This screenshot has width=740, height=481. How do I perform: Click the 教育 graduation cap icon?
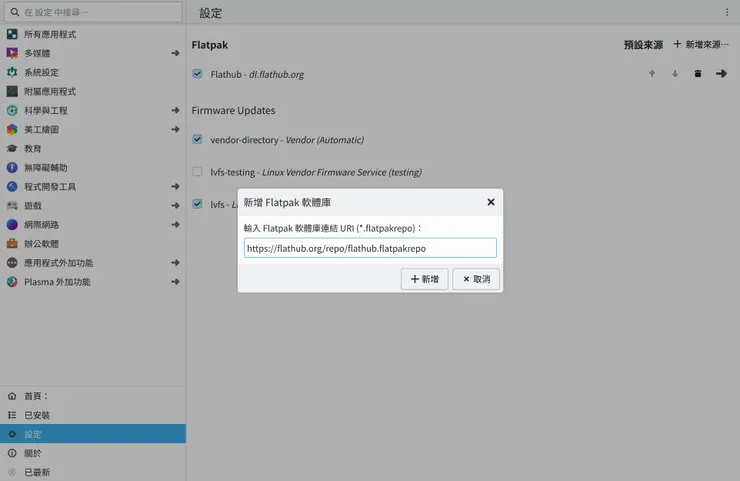pyautogui.click(x=12, y=148)
